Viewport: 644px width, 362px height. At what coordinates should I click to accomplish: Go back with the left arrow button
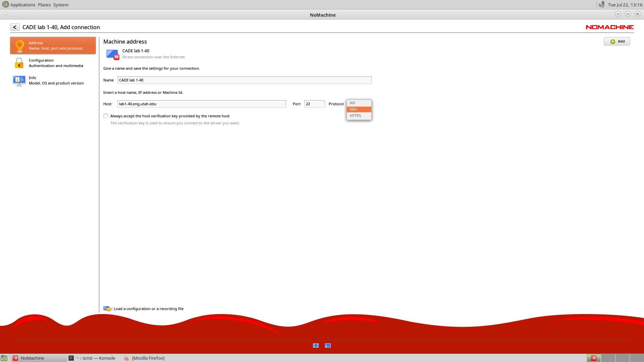coord(15,27)
